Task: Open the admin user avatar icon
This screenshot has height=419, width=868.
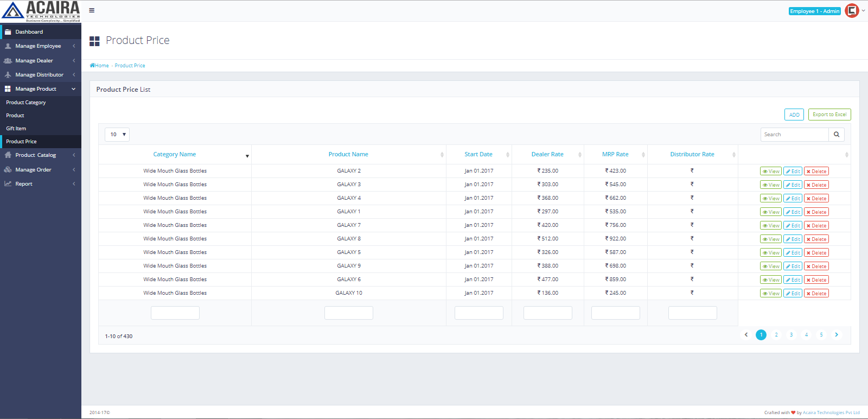Action: [x=852, y=11]
